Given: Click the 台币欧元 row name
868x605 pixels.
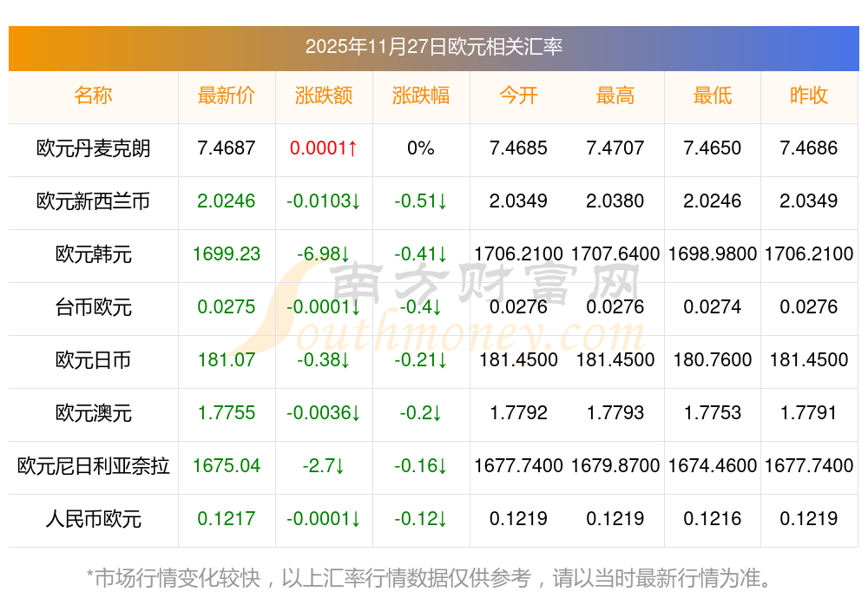Looking at the screenshot, I should pyautogui.click(x=93, y=307).
